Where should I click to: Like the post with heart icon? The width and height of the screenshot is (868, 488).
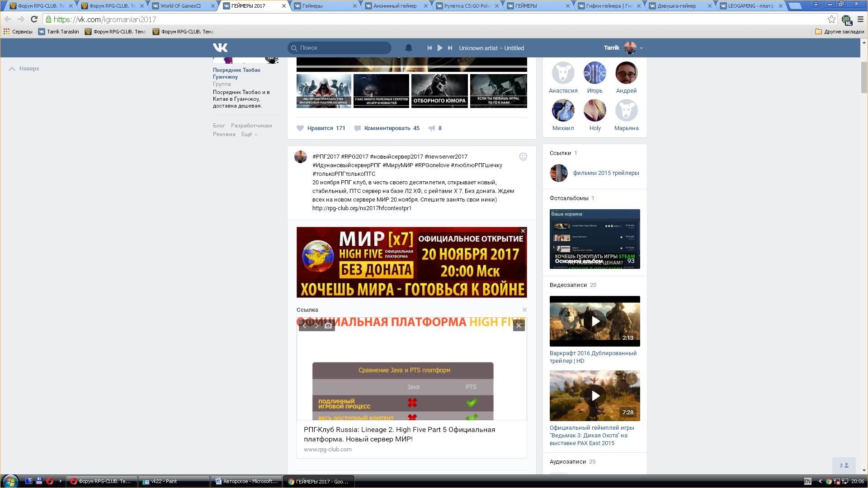[x=300, y=128]
